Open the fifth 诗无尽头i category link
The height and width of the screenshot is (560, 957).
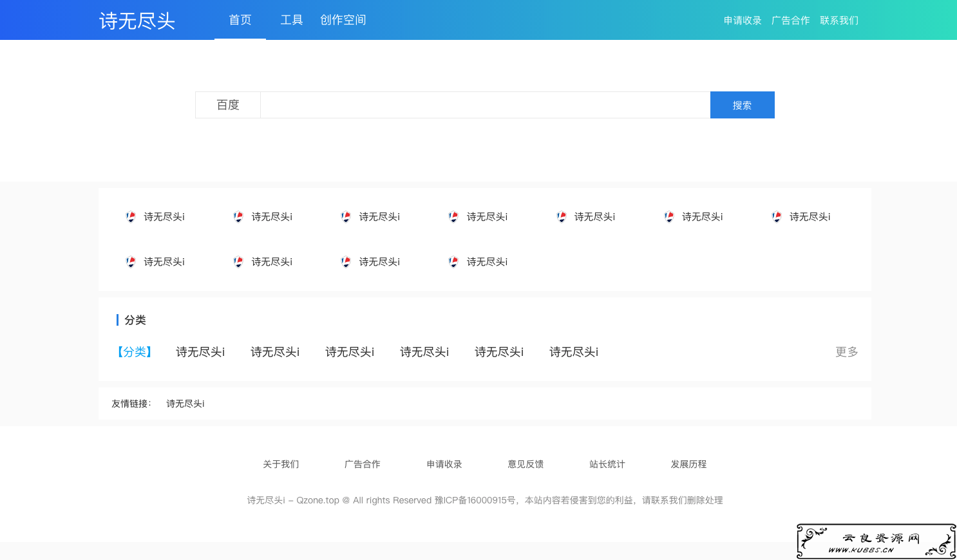coord(499,352)
